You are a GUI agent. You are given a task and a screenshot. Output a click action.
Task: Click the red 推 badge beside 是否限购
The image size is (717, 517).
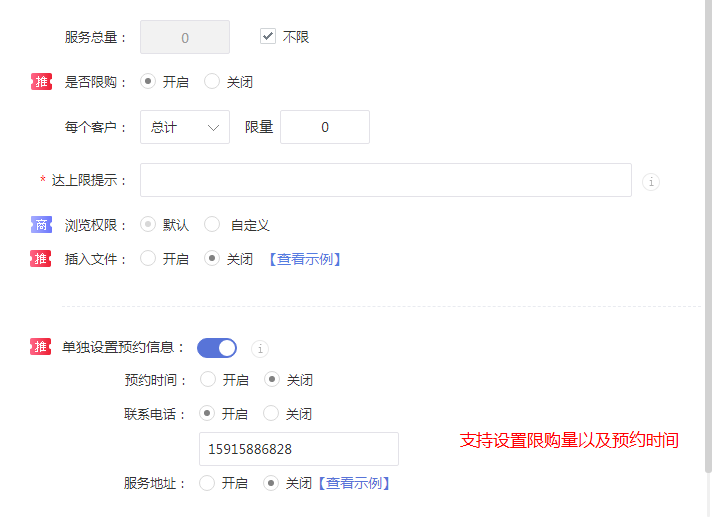click(41, 82)
